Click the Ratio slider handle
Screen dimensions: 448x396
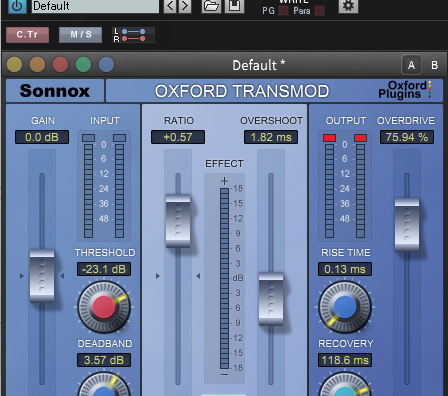click(178, 221)
